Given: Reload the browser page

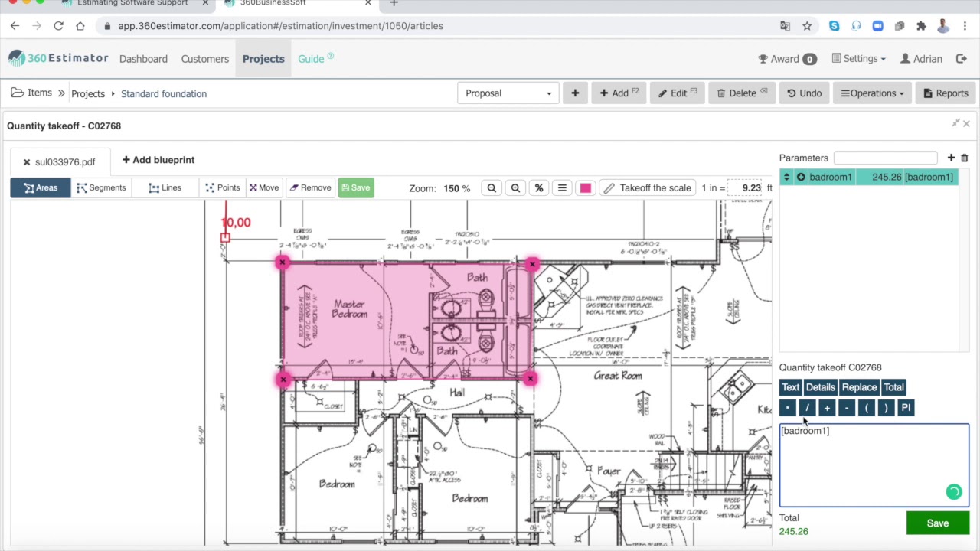Looking at the screenshot, I should 58,26.
